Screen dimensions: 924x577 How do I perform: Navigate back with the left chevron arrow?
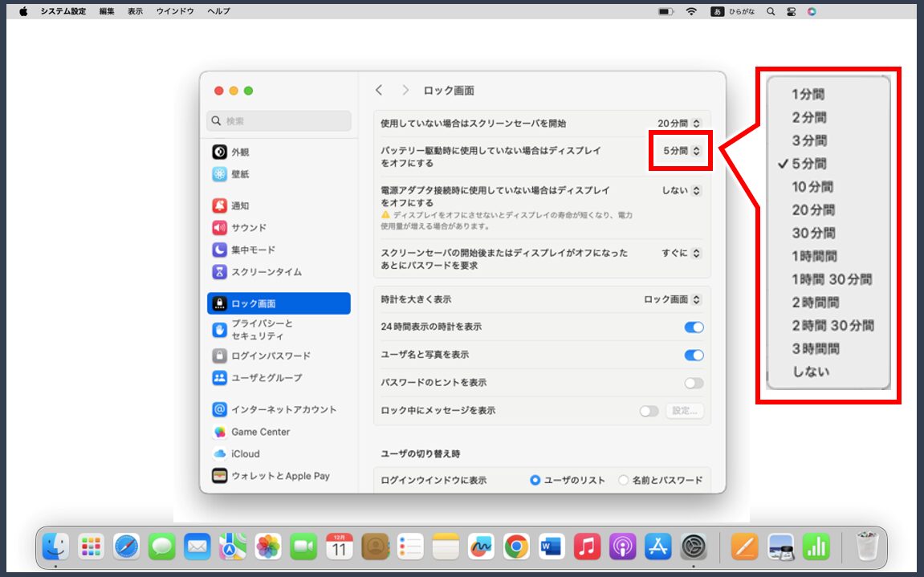point(381,90)
